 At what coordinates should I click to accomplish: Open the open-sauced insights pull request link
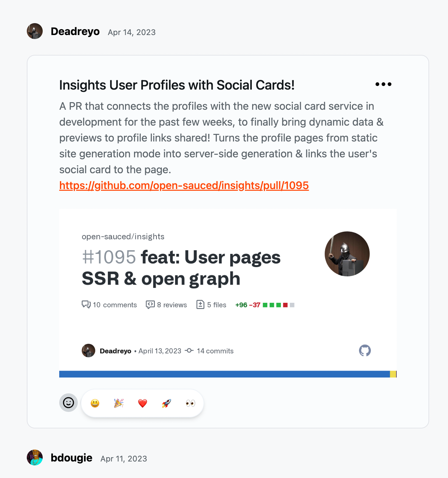pos(184,185)
